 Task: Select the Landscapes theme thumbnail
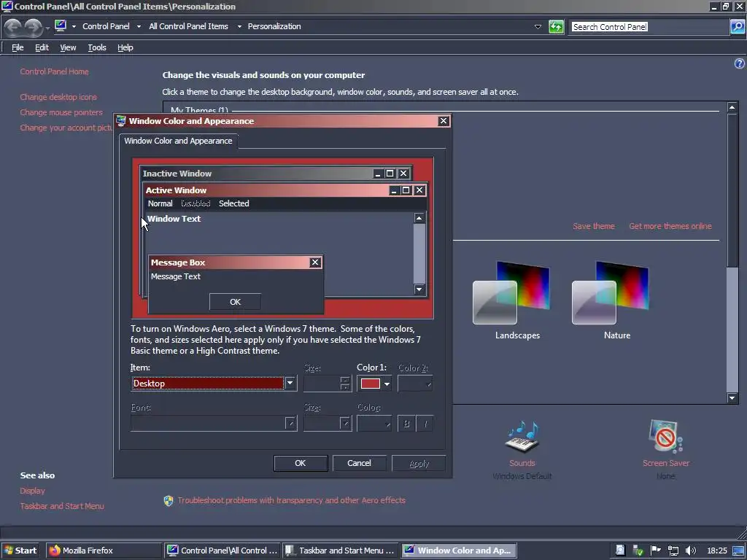click(x=511, y=293)
